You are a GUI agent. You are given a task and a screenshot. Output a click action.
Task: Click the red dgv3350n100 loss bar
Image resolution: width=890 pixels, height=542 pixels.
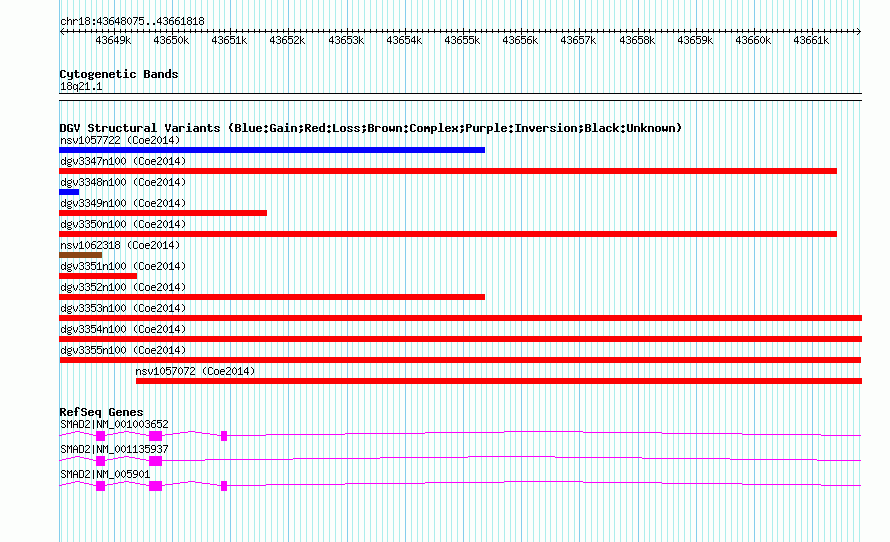(x=448, y=234)
